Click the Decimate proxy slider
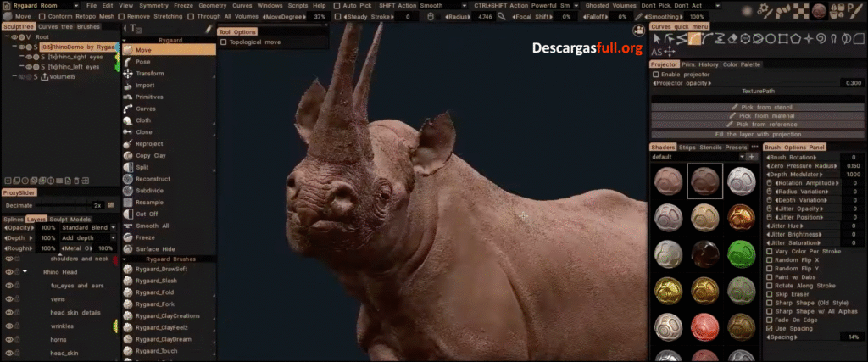Viewport: 868px width, 362px height. pyautogui.click(x=51, y=205)
